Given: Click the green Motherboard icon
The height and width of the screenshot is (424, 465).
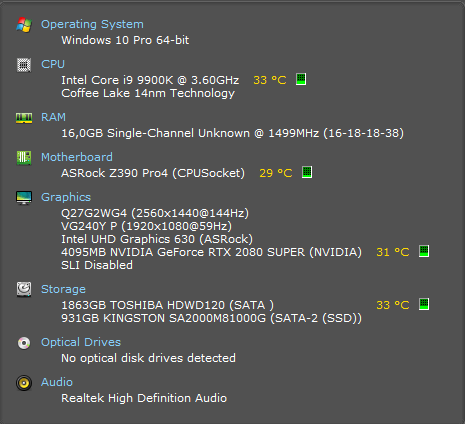Looking at the screenshot, I should (x=24, y=158).
